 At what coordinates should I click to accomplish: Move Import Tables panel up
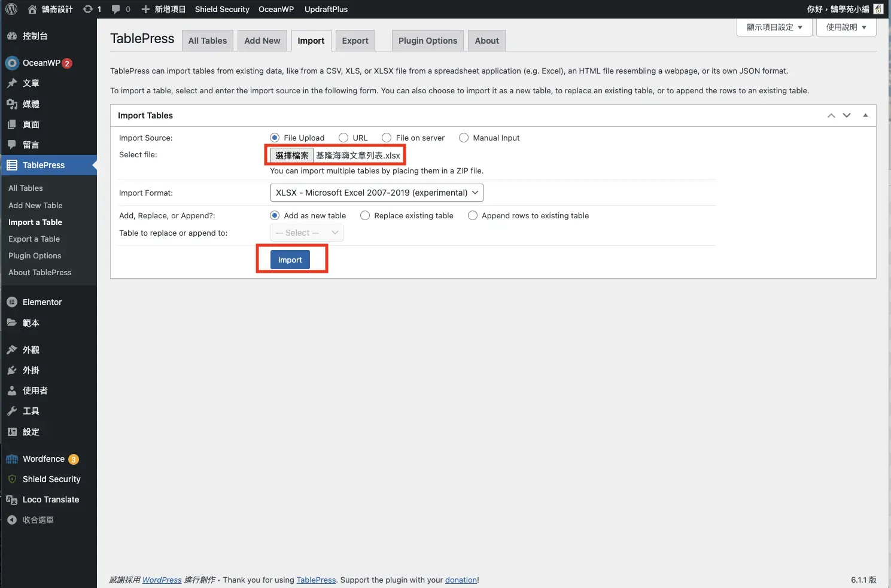click(831, 115)
